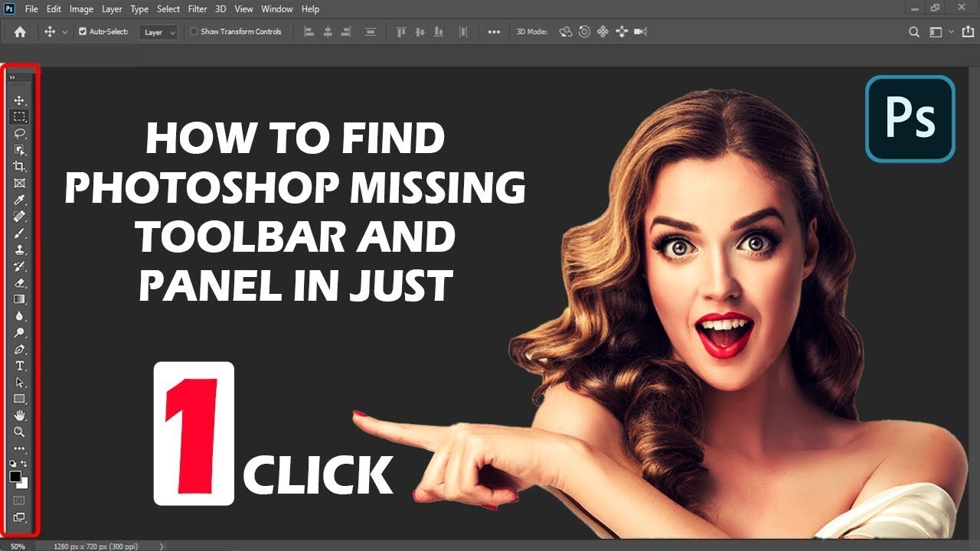Select the Spot Healing Brush tool
This screenshot has width=980, height=551.
point(19,217)
